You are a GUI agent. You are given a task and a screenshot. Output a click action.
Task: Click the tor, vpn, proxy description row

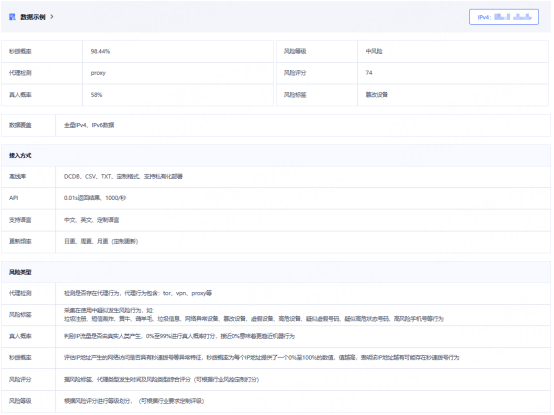click(303, 294)
